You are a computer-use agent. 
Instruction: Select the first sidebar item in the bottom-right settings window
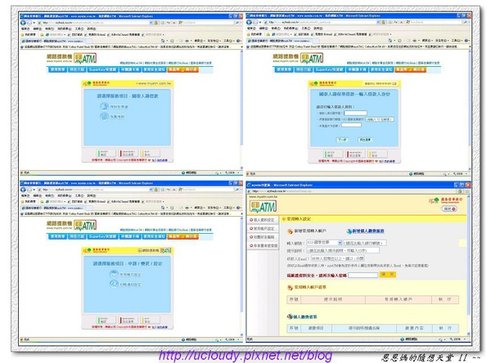[263, 220]
